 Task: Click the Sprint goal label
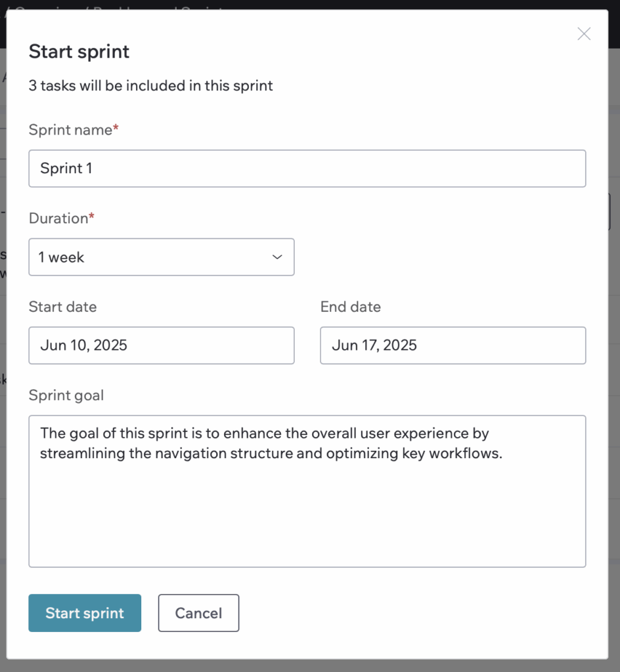click(66, 395)
